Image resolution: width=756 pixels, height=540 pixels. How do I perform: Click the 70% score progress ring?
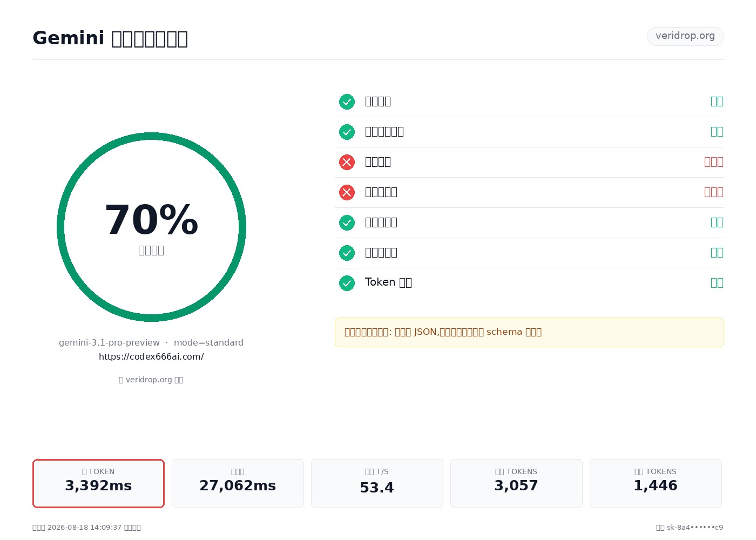[x=151, y=227]
